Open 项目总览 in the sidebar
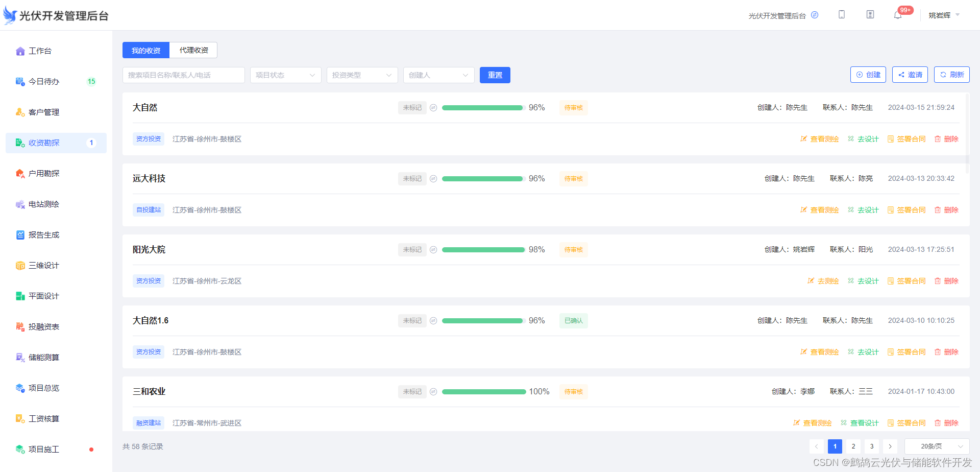980x472 pixels. [x=56, y=388]
